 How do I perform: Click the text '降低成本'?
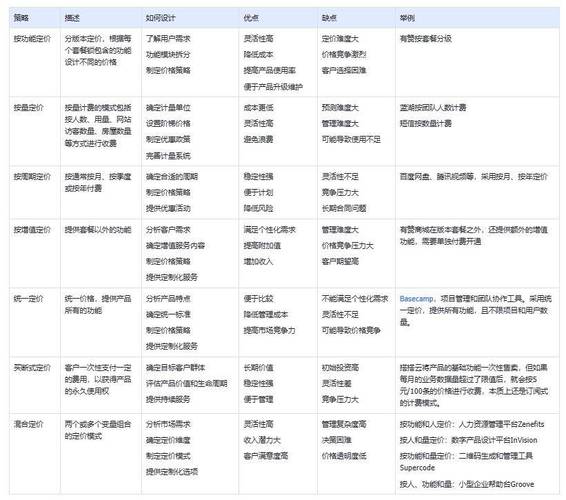258,55
